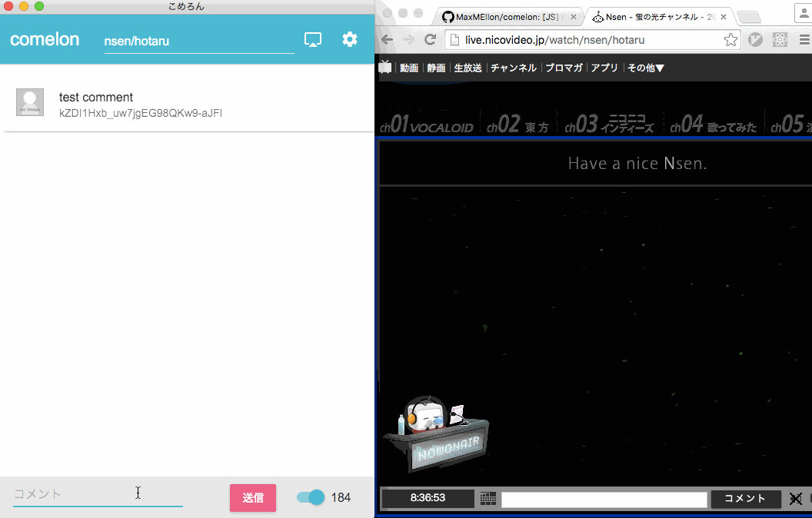This screenshot has height=518, width=812.
Task: Click the no-image user avatar
Action: tap(30, 102)
